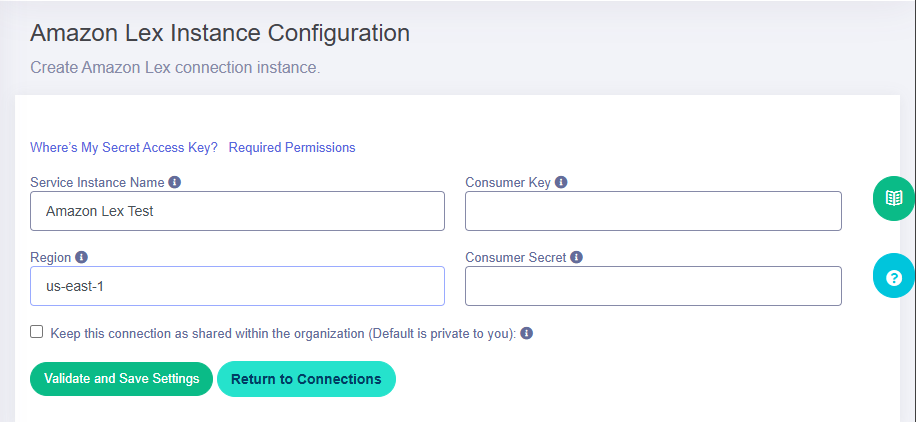
Task: Show the Region field info tooltip icon
Action: pos(81,257)
